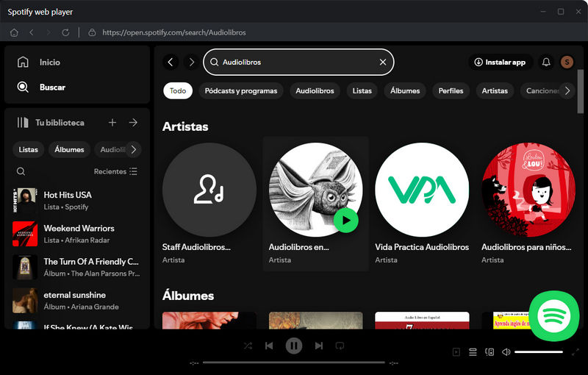Mute the volume
This screenshot has height=375, width=588.
click(506, 351)
